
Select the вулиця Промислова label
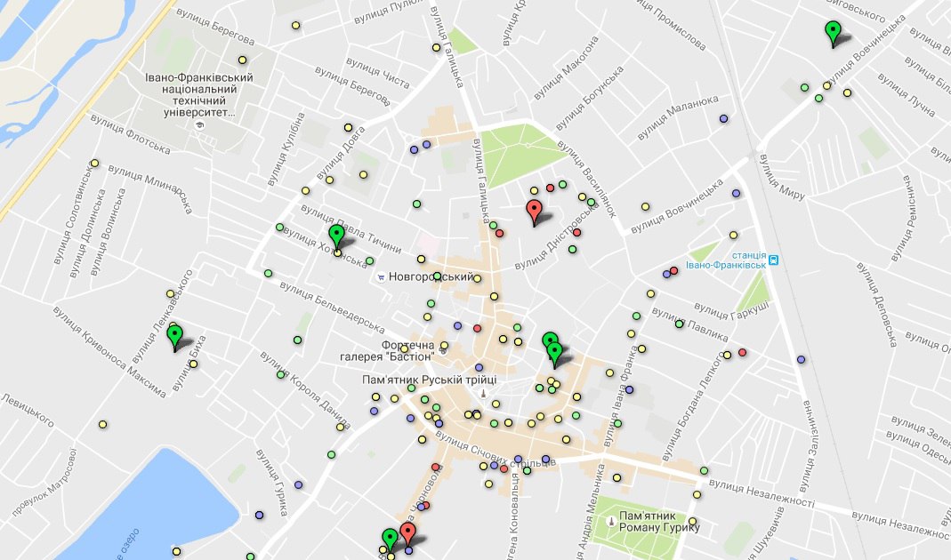[671, 24]
